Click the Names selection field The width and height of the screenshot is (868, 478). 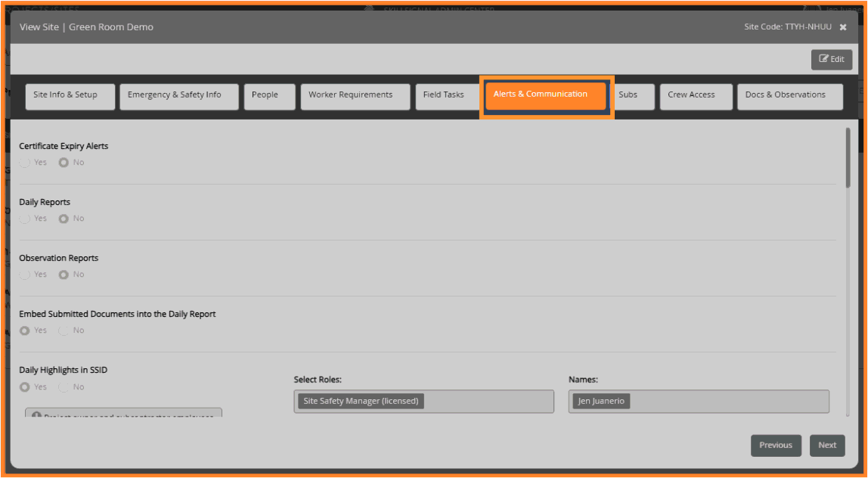699,401
